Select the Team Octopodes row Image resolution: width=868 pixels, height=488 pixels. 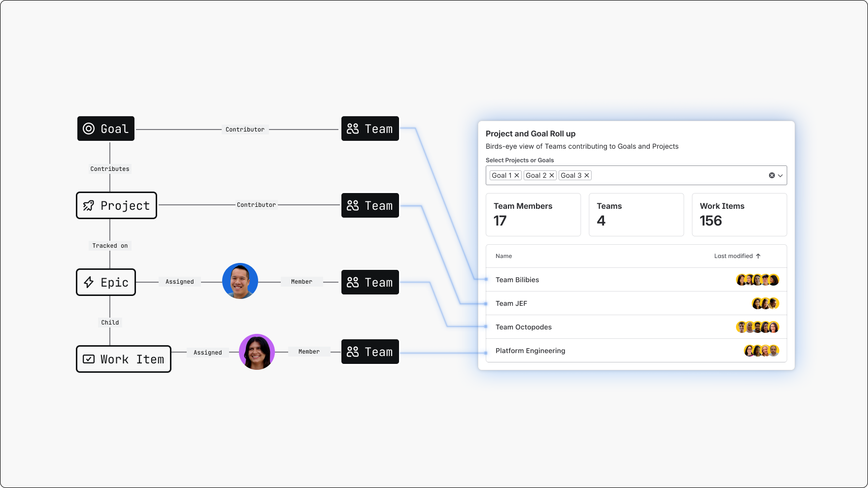click(591, 327)
